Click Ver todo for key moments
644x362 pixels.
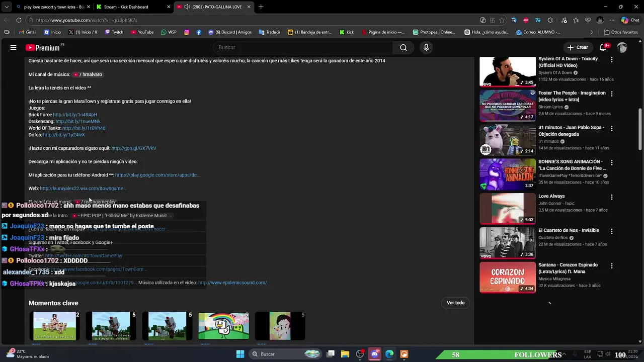coord(456,303)
